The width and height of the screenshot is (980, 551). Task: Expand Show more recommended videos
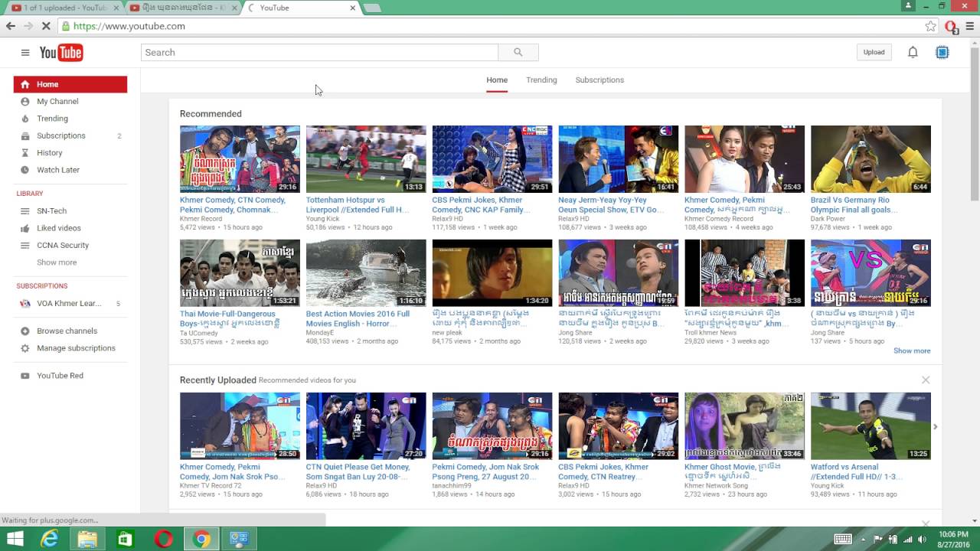[912, 350]
